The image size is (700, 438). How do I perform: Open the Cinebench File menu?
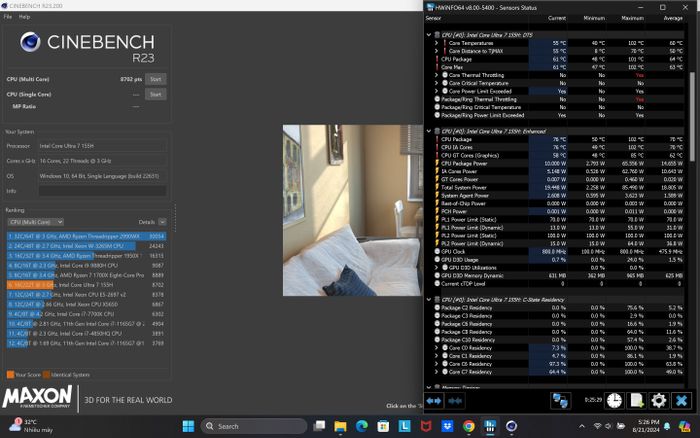[8, 17]
